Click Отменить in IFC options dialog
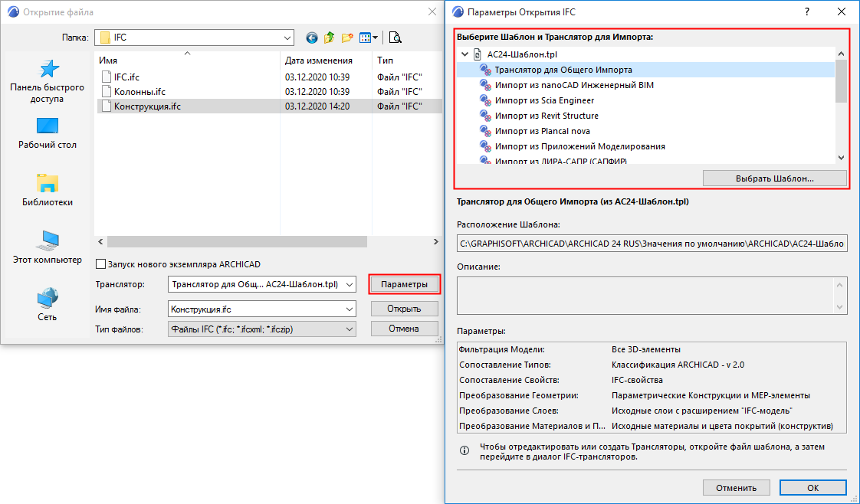 pos(736,488)
